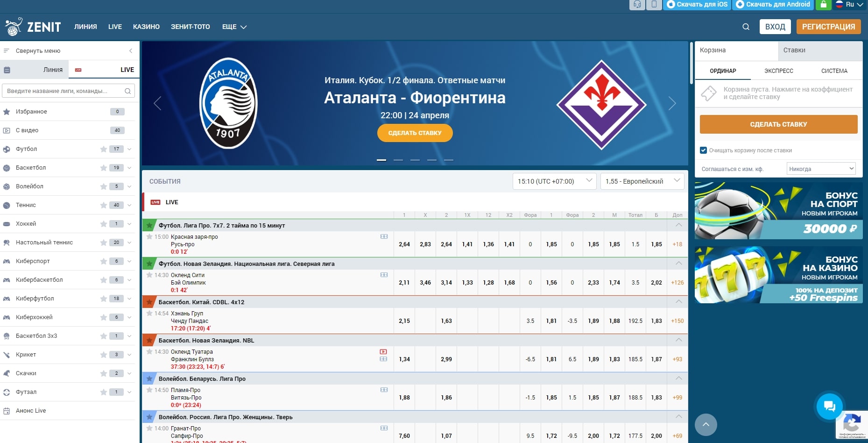Switch to the ЭКСПРЕСС bet tab

tap(778, 71)
